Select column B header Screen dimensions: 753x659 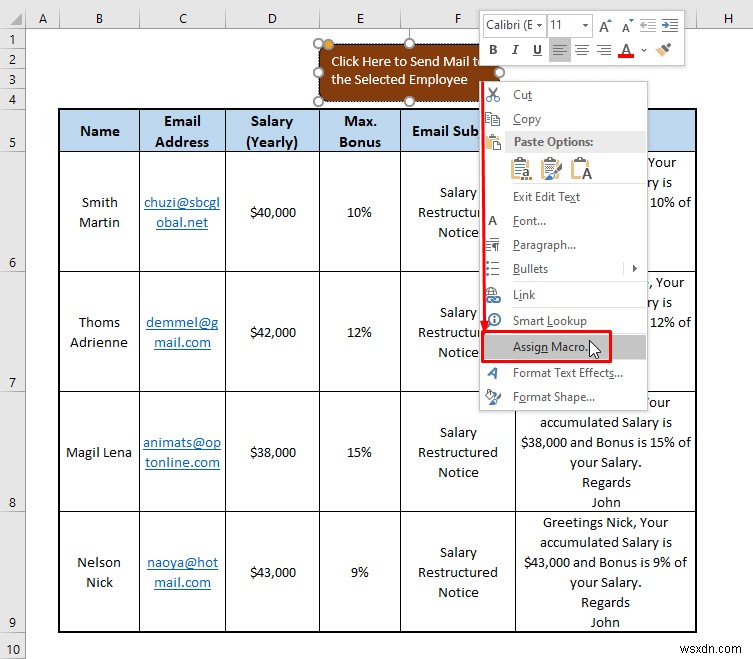(99, 19)
